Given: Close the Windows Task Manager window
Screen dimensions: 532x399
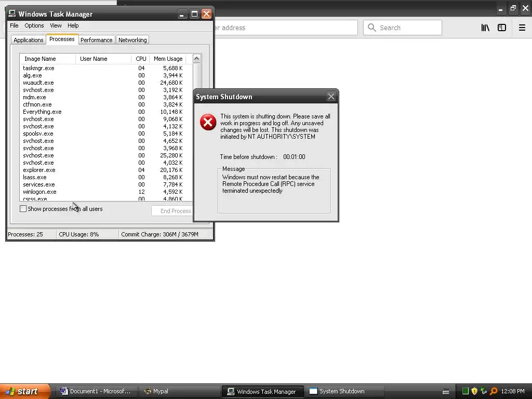Looking at the screenshot, I should point(206,14).
